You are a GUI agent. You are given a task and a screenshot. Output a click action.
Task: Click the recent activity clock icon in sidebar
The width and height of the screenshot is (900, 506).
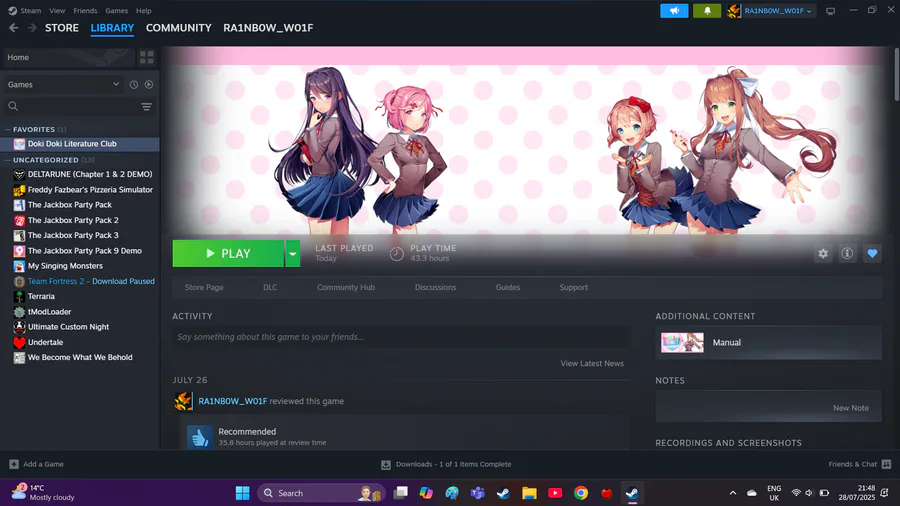click(134, 84)
